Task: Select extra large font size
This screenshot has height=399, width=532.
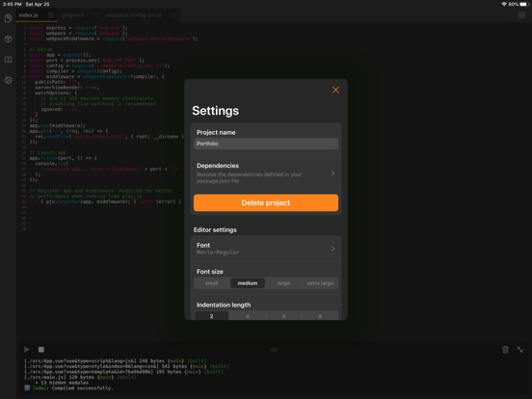Action: [320, 283]
